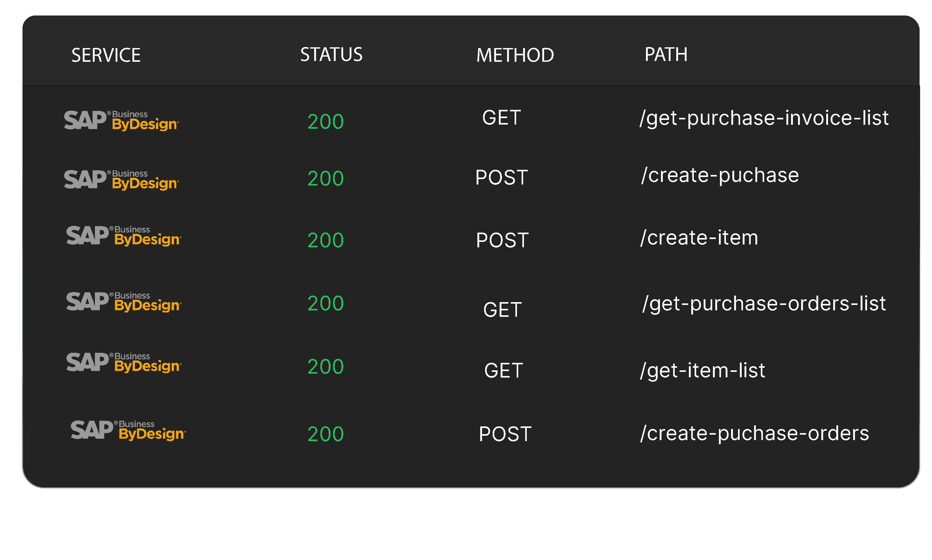Click 200 status of /create-item row
The width and height of the screenshot is (932, 560).
(326, 240)
